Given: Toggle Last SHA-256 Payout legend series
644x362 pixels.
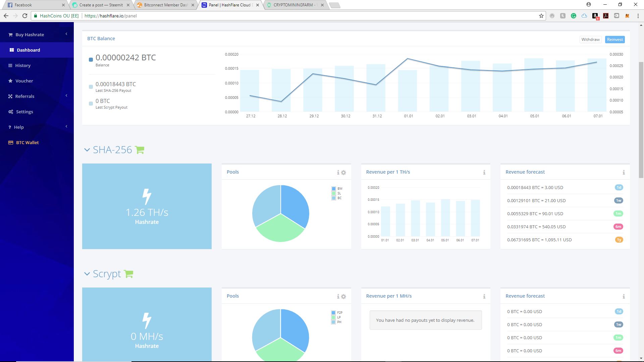Looking at the screenshot, I should (91, 87).
